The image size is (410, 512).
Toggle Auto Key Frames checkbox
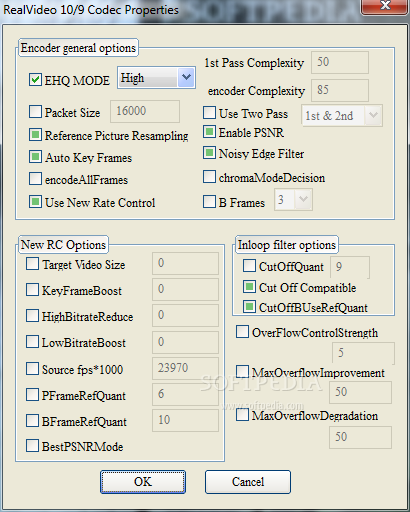pos(35,157)
